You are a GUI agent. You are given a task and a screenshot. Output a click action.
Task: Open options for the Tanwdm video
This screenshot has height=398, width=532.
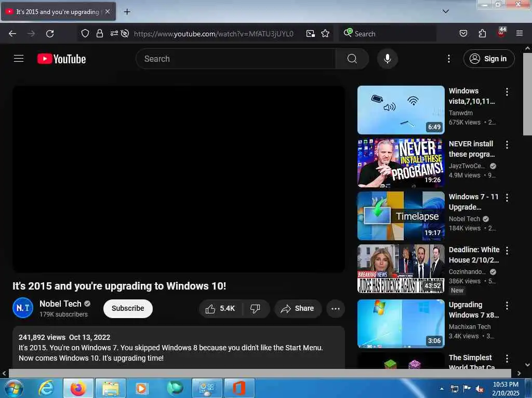pyautogui.click(x=507, y=91)
